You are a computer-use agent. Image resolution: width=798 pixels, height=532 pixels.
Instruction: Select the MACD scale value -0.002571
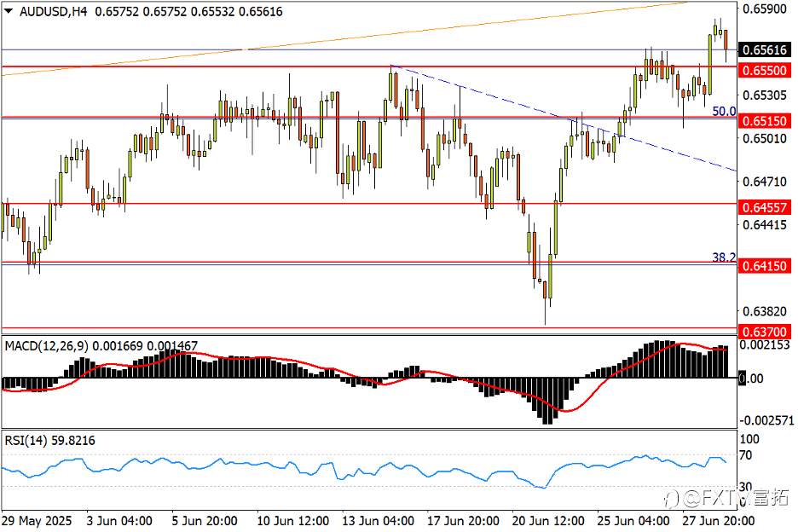click(766, 420)
